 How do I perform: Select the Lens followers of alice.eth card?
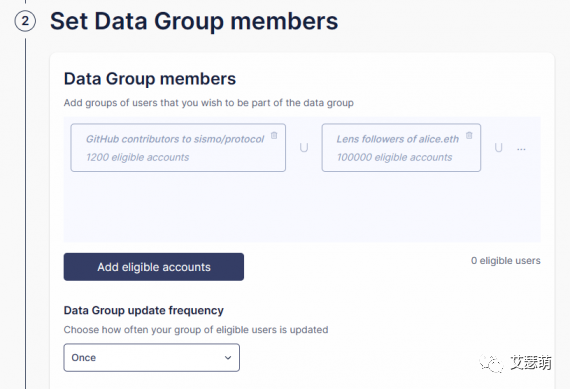(401, 148)
